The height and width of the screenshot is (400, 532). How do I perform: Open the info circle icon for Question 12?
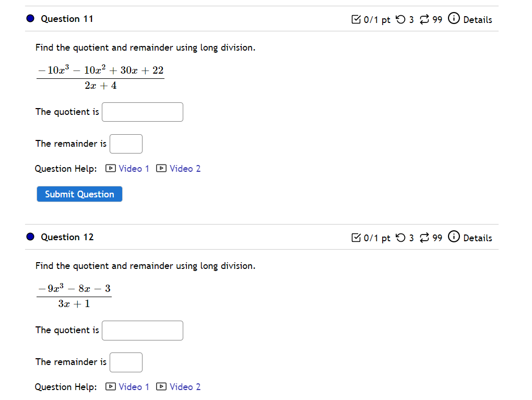coord(454,237)
